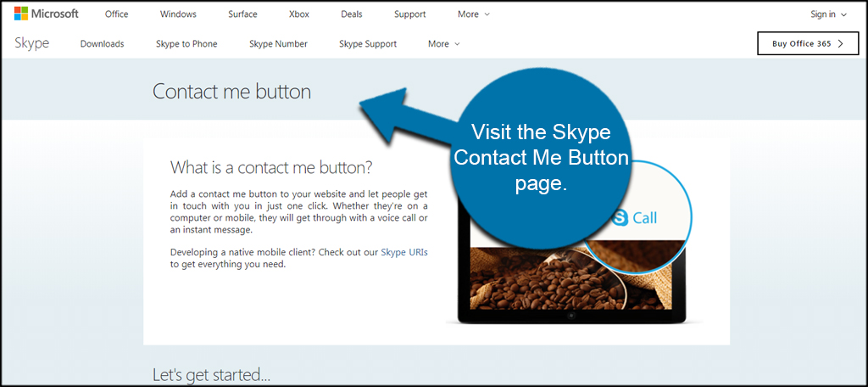Click the Microsoft logo

point(47,14)
